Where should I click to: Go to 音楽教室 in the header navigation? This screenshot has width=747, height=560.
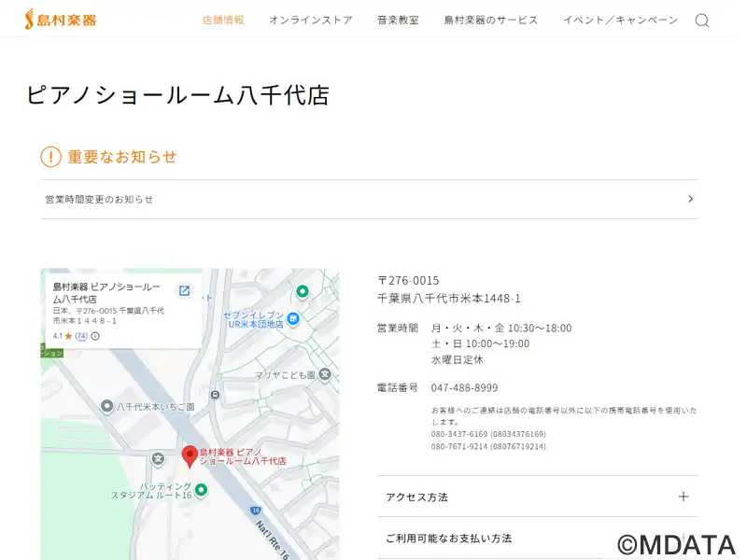tap(398, 20)
